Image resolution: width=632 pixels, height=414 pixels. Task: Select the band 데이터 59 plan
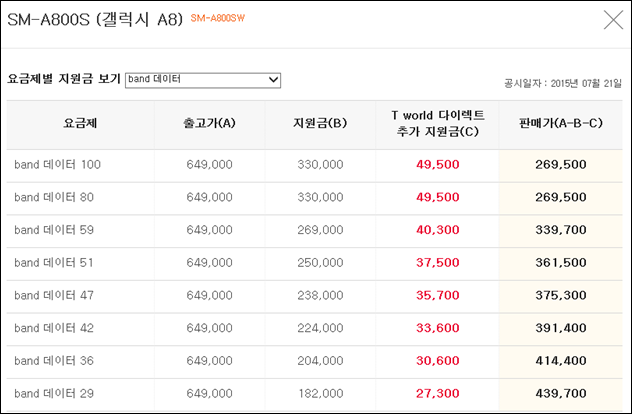tap(54, 230)
